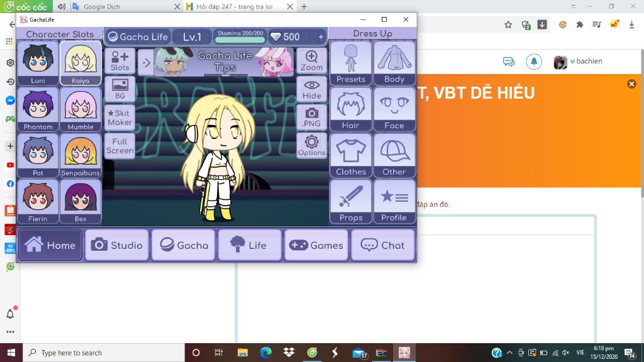Open the Hair dress-up category
Image resolution: width=644 pixels, height=362 pixels.
tap(351, 109)
